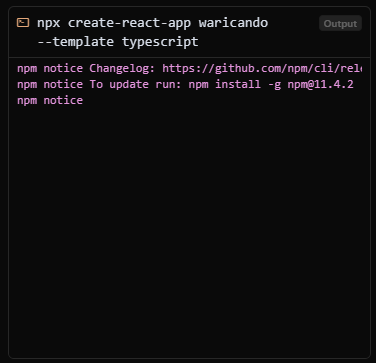Image resolution: width=376 pixels, height=363 pixels.
Task: Click the "npm notice To update run" line
Action: [185, 84]
